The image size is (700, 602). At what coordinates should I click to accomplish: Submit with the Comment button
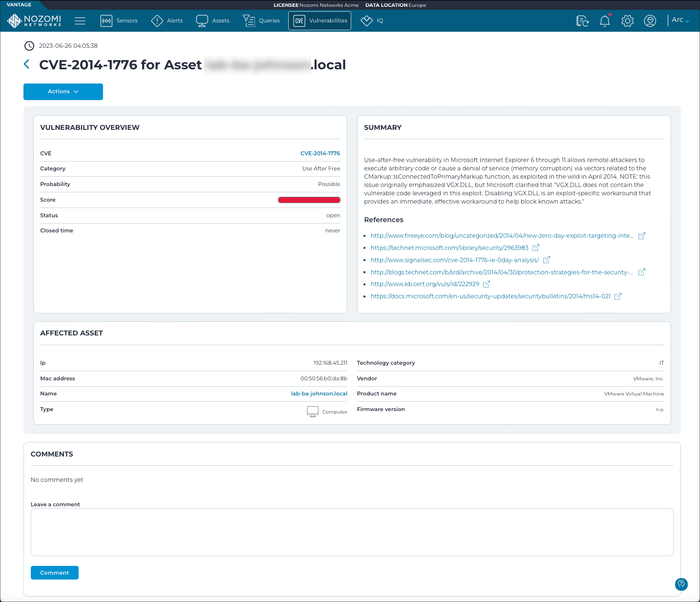[x=55, y=573]
